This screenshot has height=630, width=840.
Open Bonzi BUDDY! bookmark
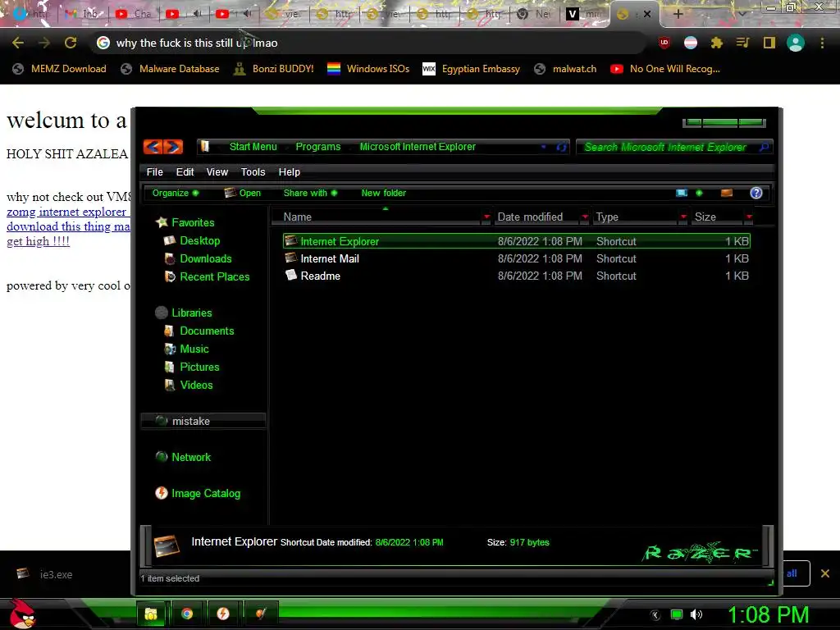coord(274,69)
